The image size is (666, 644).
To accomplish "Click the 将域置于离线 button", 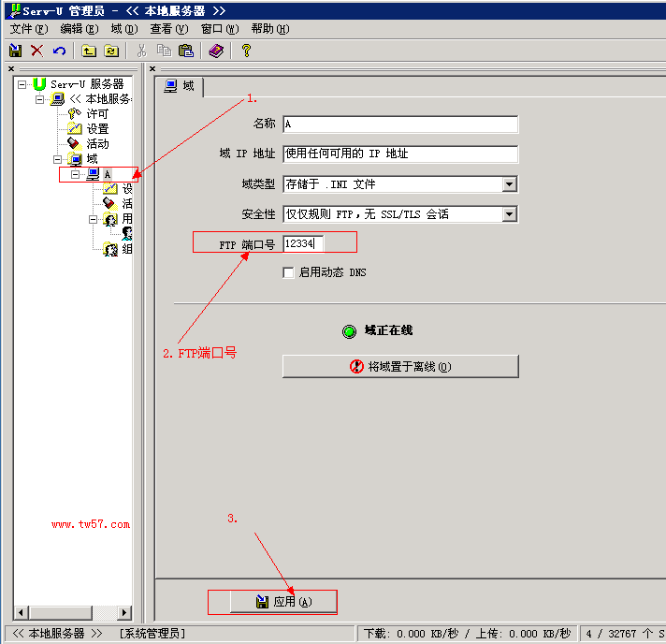I will point(400,366).
